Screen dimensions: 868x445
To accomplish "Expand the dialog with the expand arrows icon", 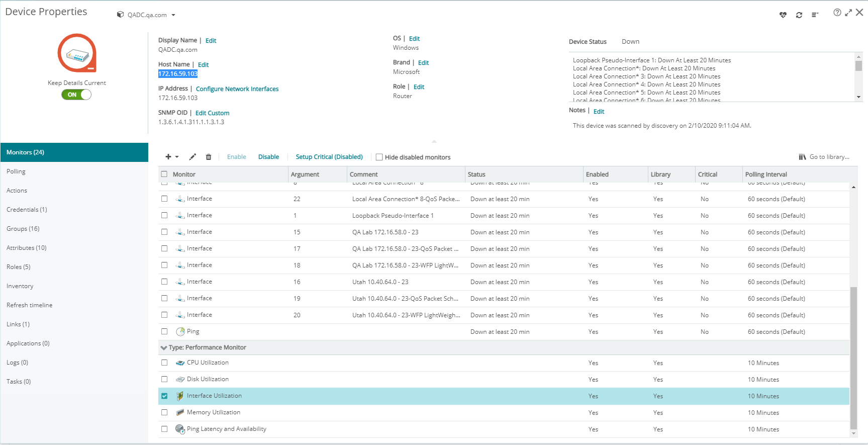I will point(848,13).
